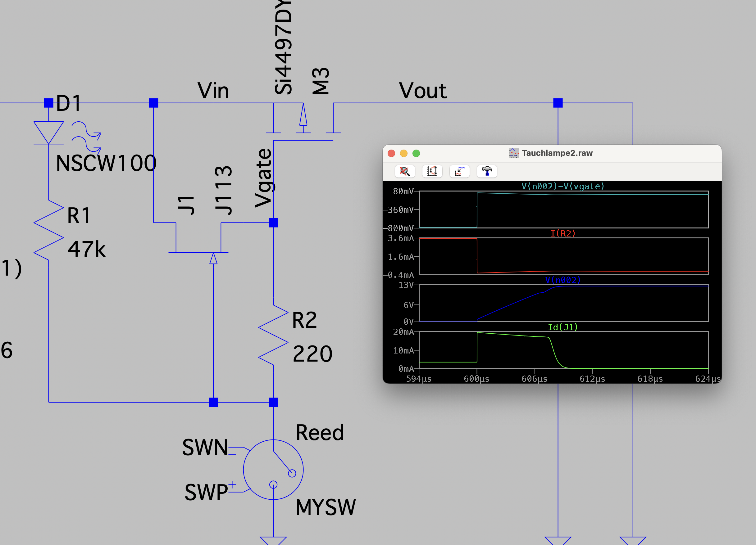The image size is (756, 545).
Task: Open the hammer control panel icon
Action: click(487, 171)
